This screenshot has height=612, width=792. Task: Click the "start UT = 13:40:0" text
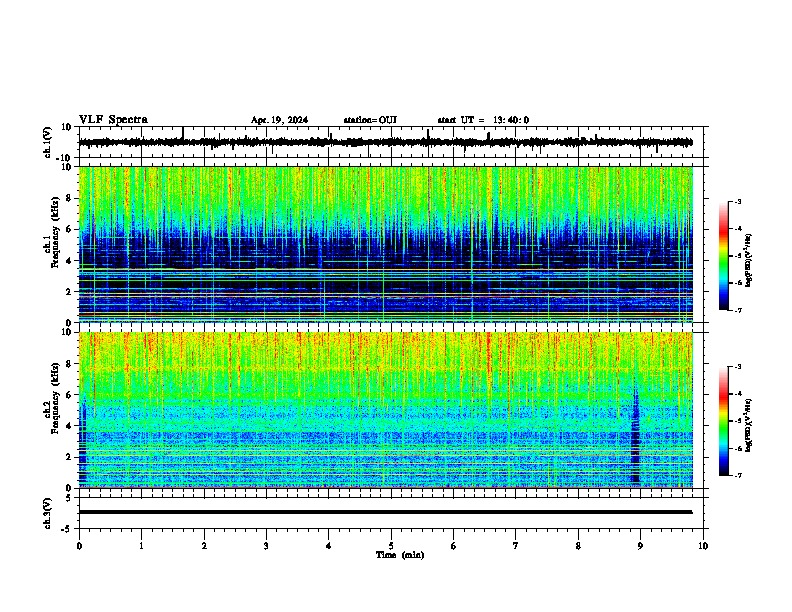pos(483,120)
